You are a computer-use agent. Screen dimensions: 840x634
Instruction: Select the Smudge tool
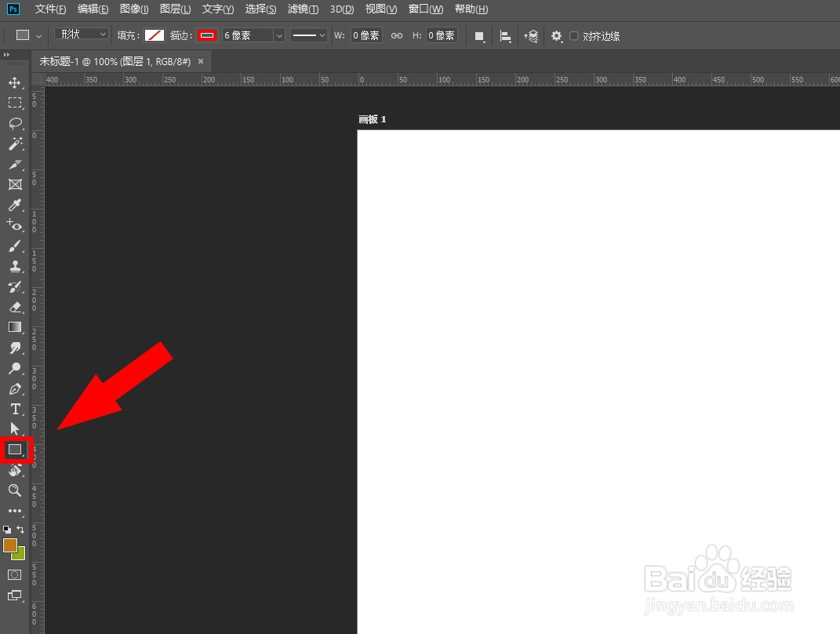[14, 348]
